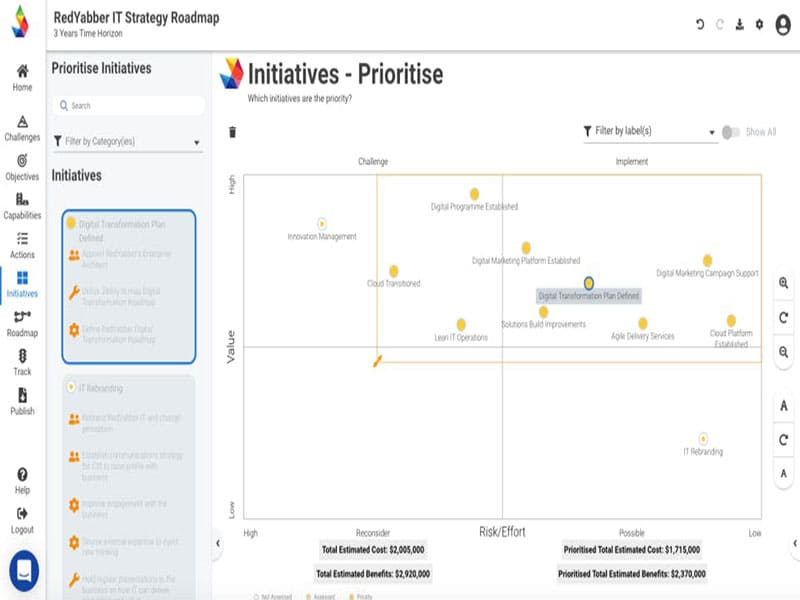
Task: Zoom out on the chart
Action: (783, 352)
